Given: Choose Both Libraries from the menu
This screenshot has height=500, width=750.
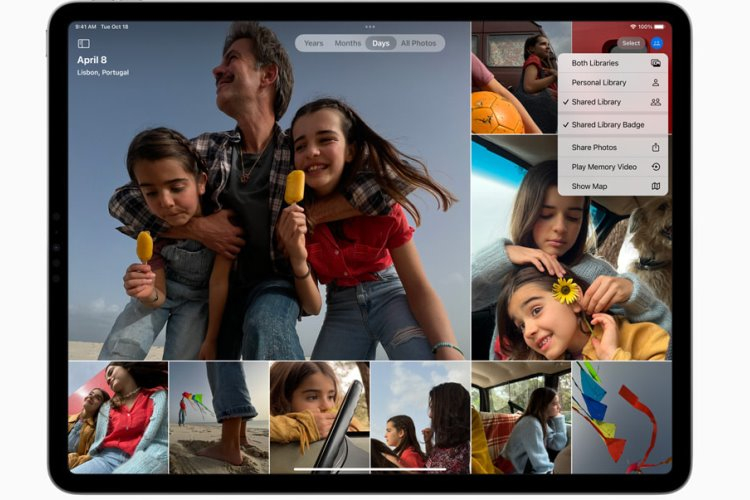Looking at the screenshot, I should [595, 63].
